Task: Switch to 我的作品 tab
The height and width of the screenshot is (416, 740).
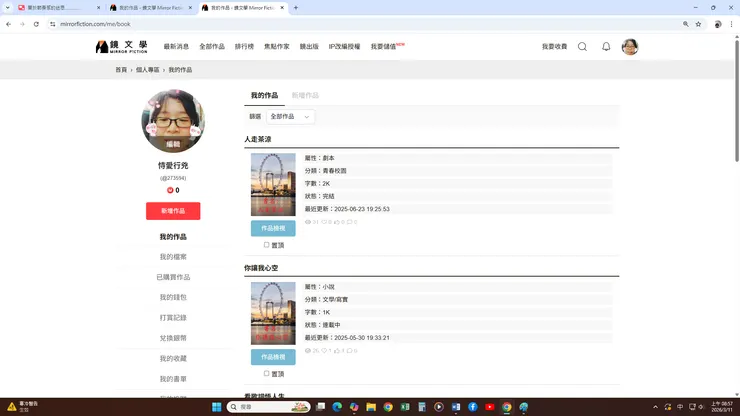Action: 264,95
